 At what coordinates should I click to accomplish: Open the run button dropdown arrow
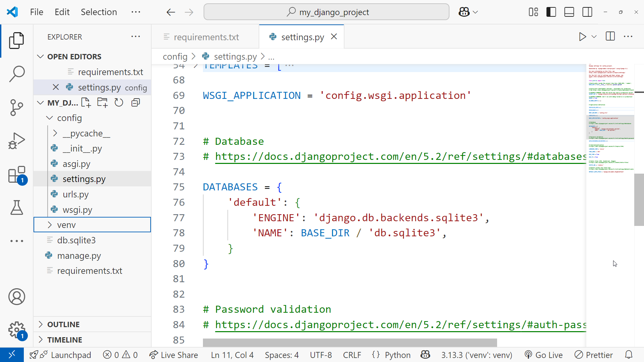click(594, 37)
